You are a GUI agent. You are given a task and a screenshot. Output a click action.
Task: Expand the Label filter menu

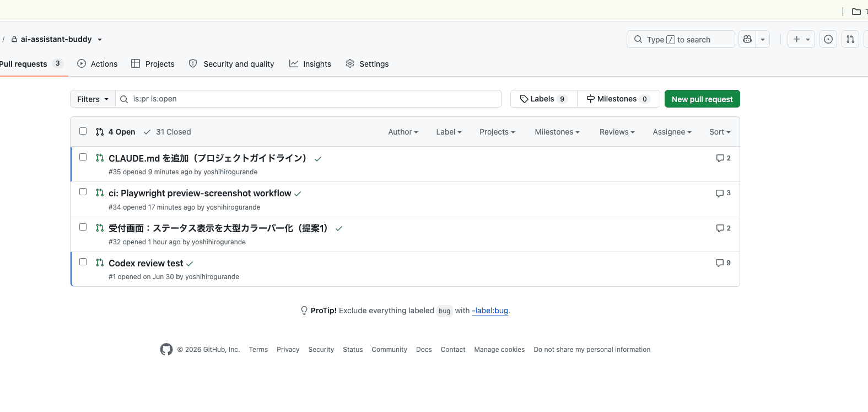(449, 132)
